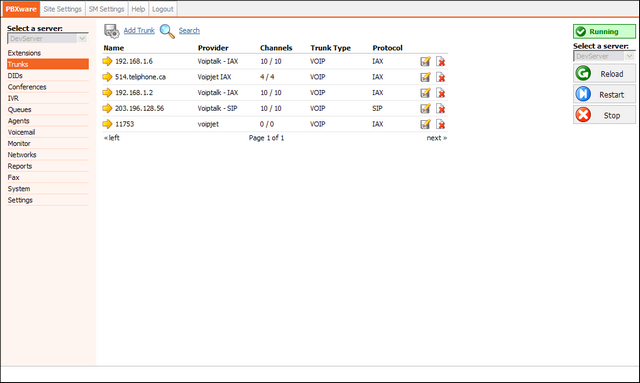
Task: Open Fax in the sidebar
Action: (x=48, y=177)
